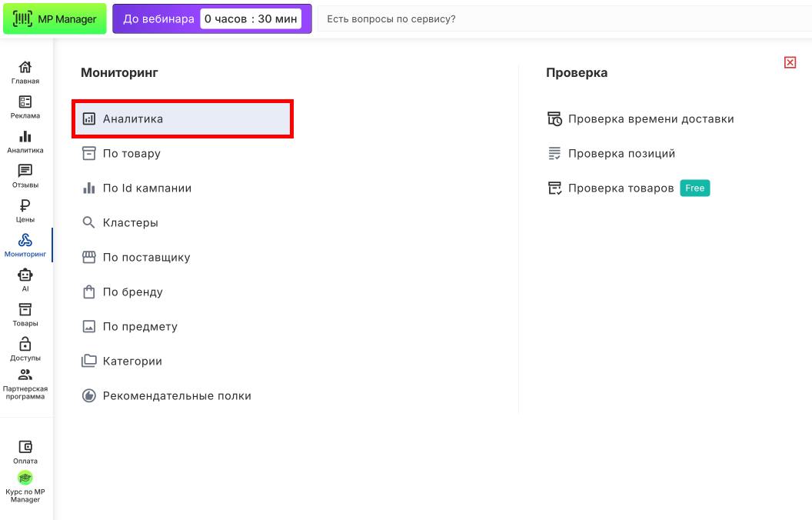
Task: Click the Доступы lock icon
Action: point(25,349)
